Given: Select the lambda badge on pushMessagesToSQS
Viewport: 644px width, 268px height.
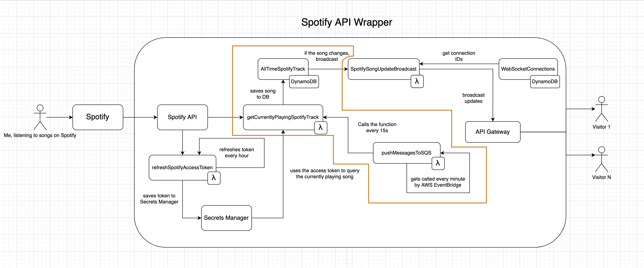Looking at the screenshot, I should point(438,163).
